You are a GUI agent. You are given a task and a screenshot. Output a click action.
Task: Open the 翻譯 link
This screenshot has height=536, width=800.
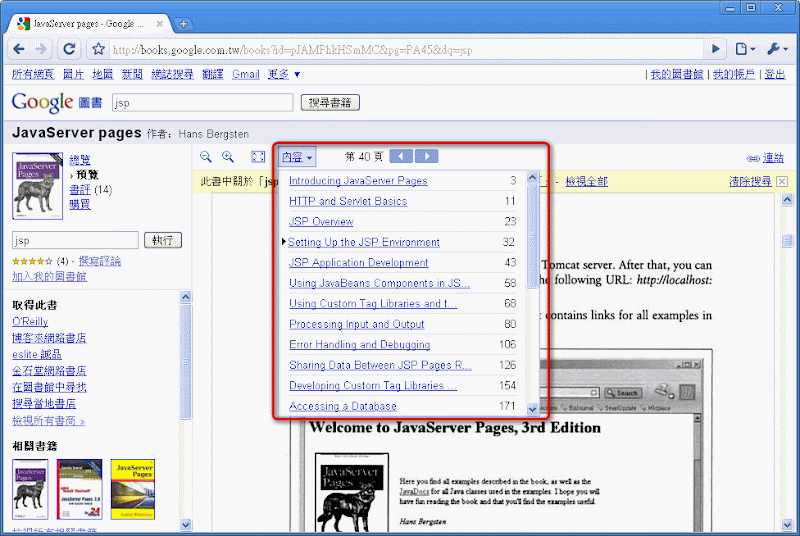click(x=213, y=74)
